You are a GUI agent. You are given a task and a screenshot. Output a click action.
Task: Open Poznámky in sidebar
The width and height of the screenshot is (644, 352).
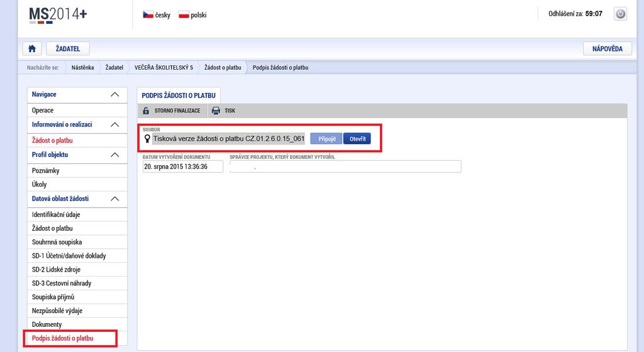(77, 171)
